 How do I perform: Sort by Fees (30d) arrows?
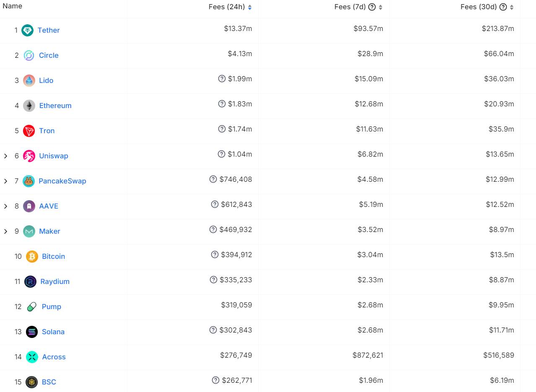point(512,7)
